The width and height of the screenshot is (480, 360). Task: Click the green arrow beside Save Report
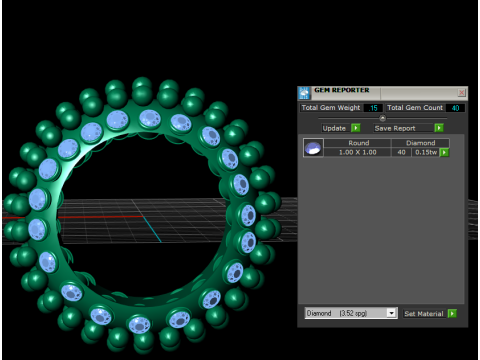tap(439, 128)
